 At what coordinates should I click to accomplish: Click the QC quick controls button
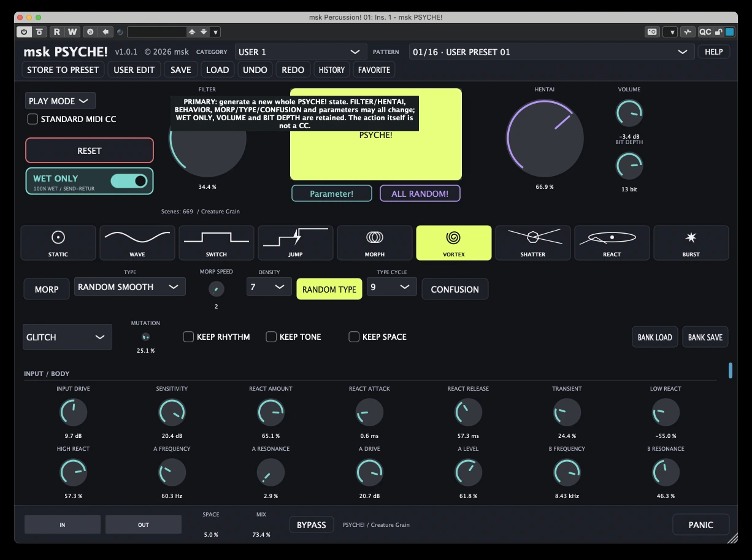point(705,32)
